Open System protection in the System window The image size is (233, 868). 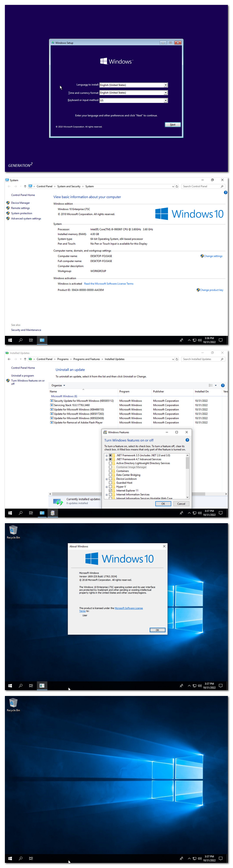click(22, 213)
